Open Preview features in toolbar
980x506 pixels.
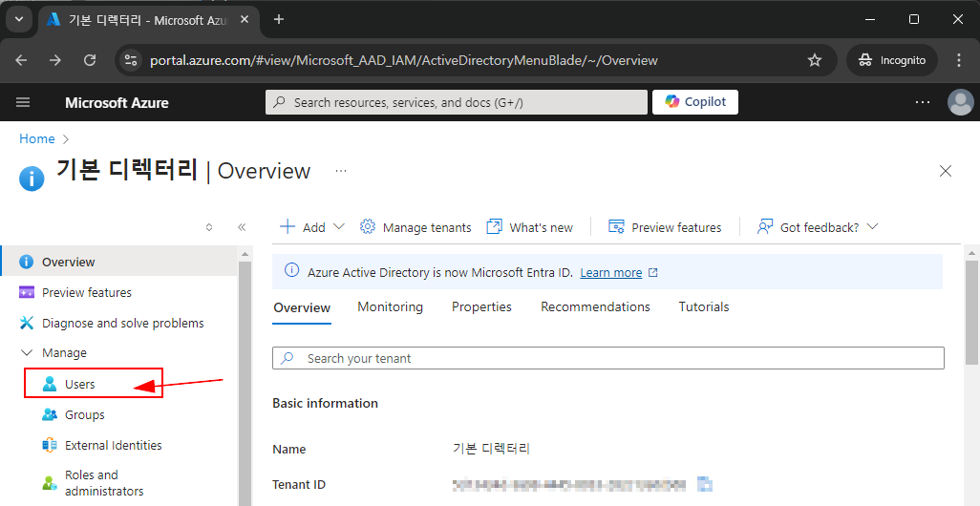[x=665, y=227]
